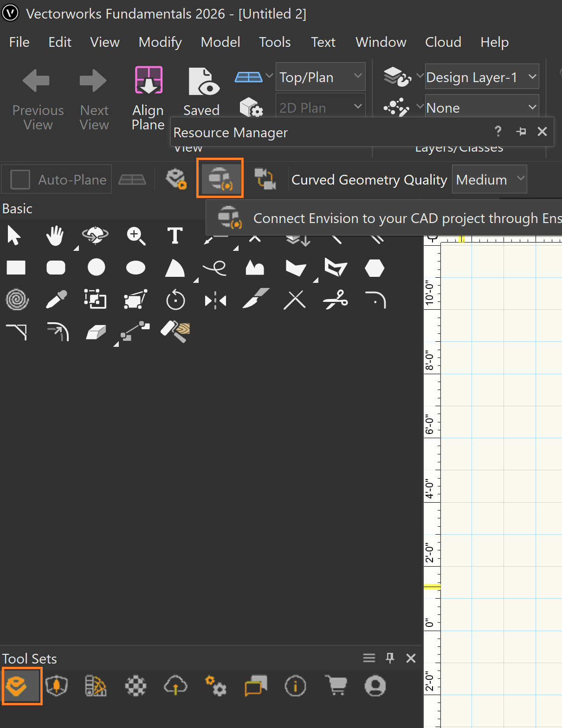The height and width of the screenshot is (728, 562).
Task: Open the Design Layer-1 dropdown
Action: [482, 77]
